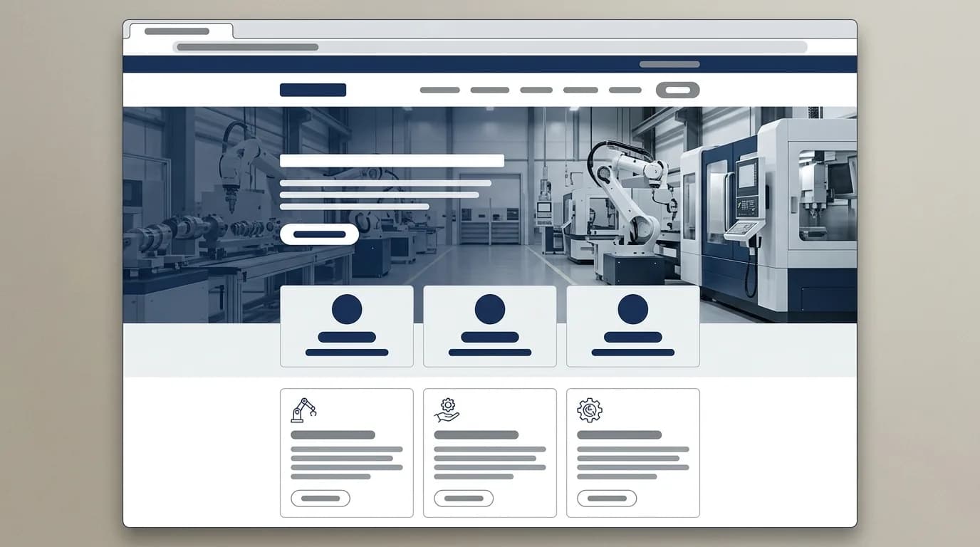Click the white hero call-to-action button
This screenshot has height=547, width=980.
319,234
